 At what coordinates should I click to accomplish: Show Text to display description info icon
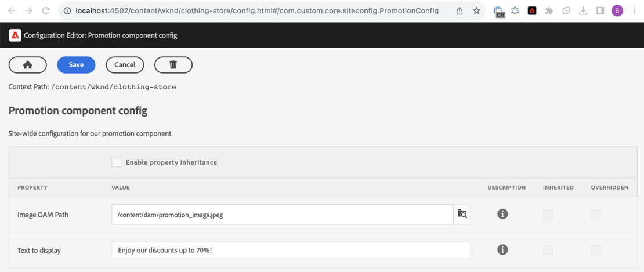click(x=502, y=250)
